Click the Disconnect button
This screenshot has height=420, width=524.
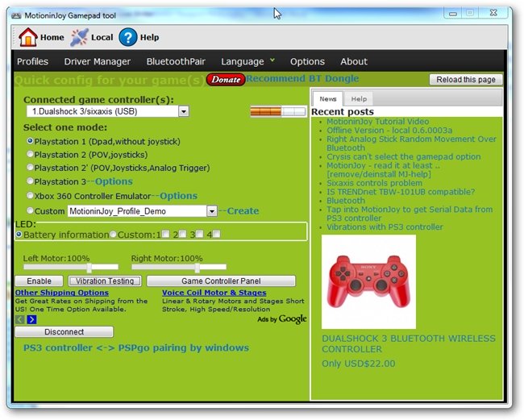tap(64, 332)
